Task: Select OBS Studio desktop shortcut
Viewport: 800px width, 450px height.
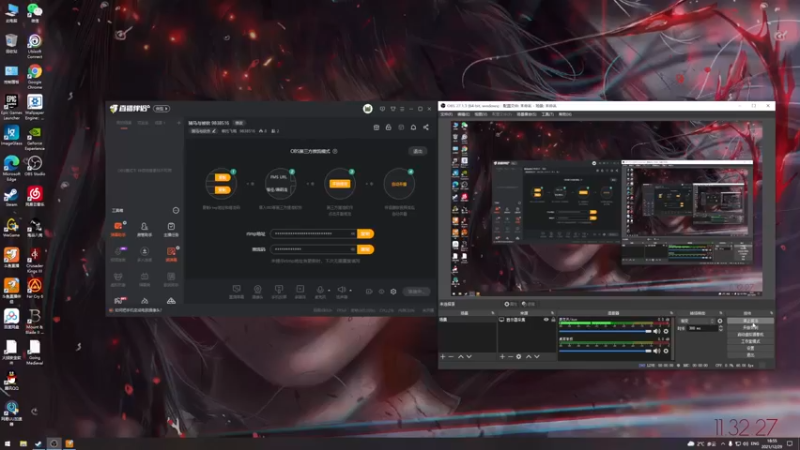Action: 35,166
